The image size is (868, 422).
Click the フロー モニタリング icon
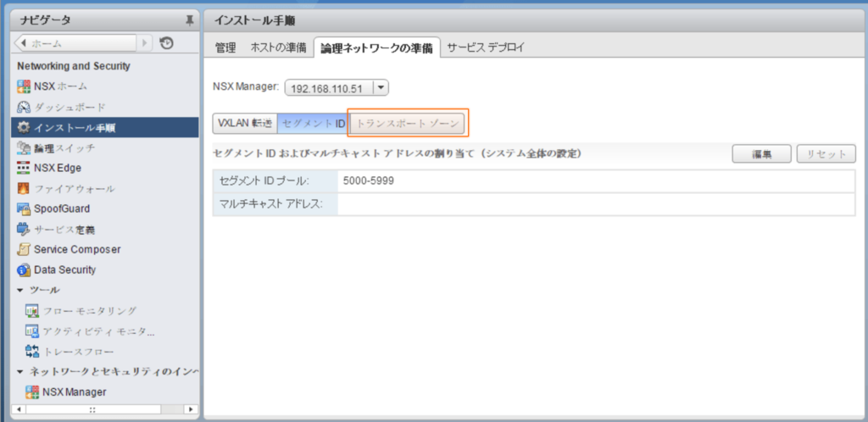click(32, 311)
